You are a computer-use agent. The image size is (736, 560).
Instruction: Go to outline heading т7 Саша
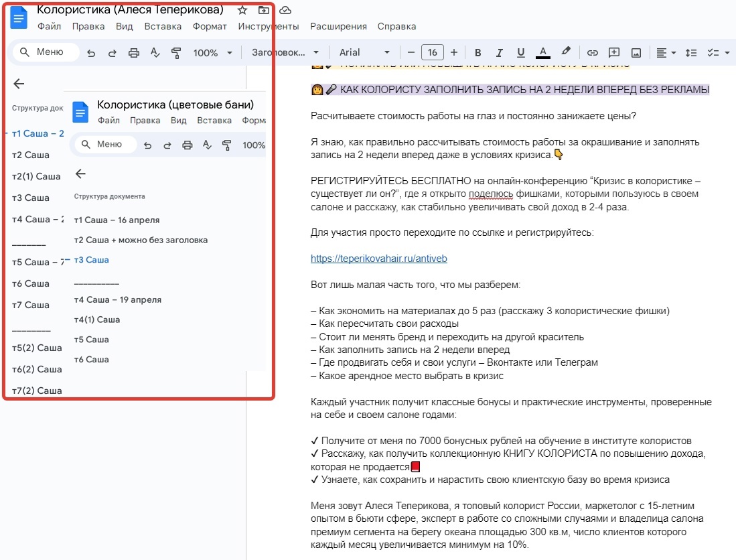coord(31,305)
